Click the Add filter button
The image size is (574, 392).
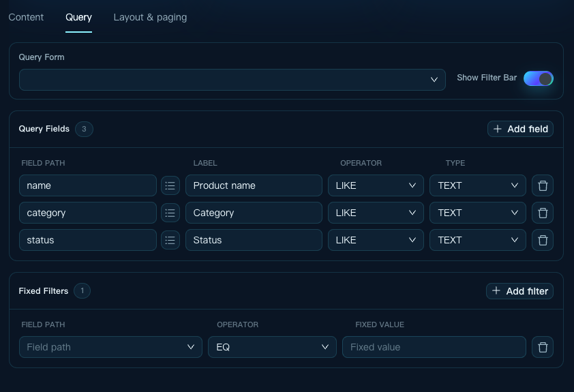pos(519,291)
